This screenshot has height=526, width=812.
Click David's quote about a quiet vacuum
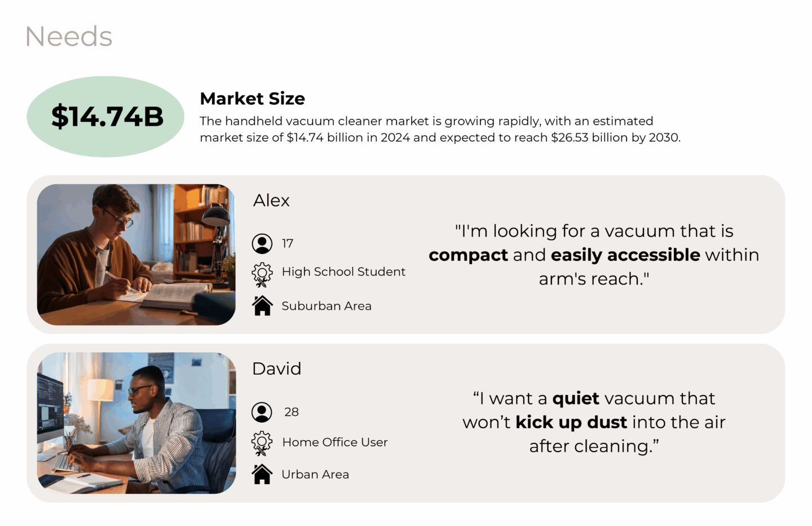[594, 422]
